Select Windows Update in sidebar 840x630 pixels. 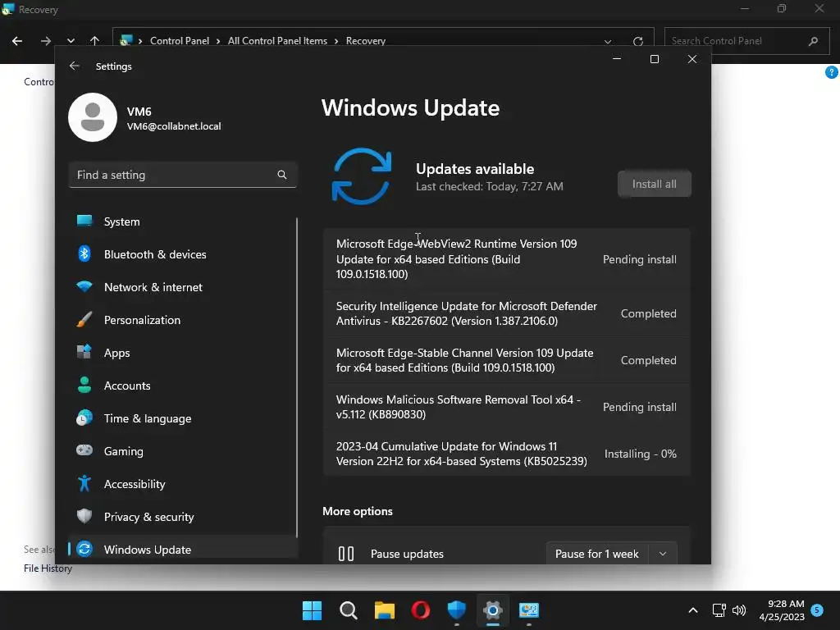click(x=182, y=549)
